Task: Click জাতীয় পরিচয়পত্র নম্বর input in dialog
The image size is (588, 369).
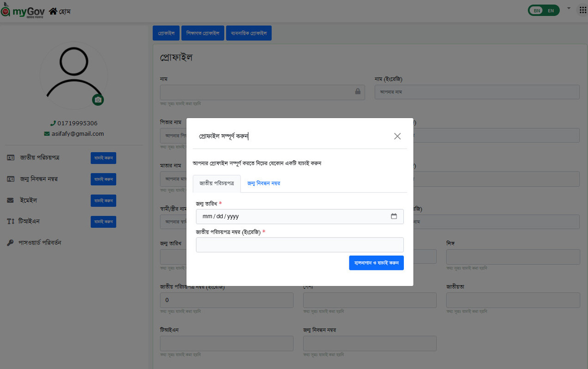Action: tap(300, 245)
